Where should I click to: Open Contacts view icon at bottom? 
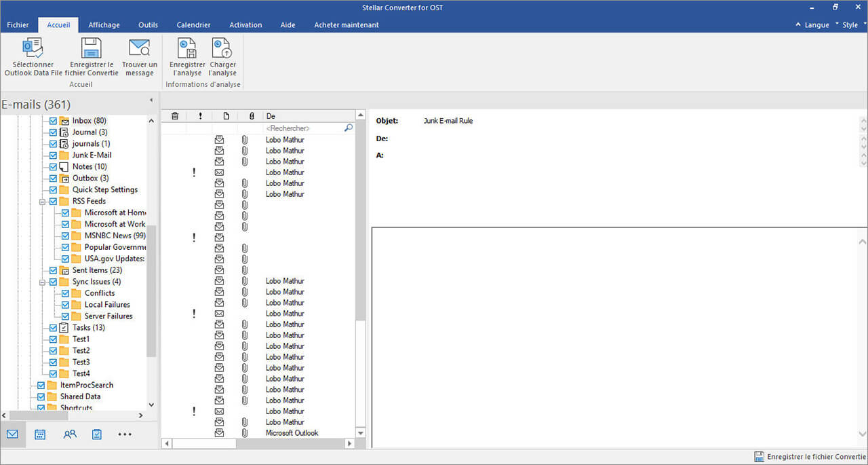point(69,434)
